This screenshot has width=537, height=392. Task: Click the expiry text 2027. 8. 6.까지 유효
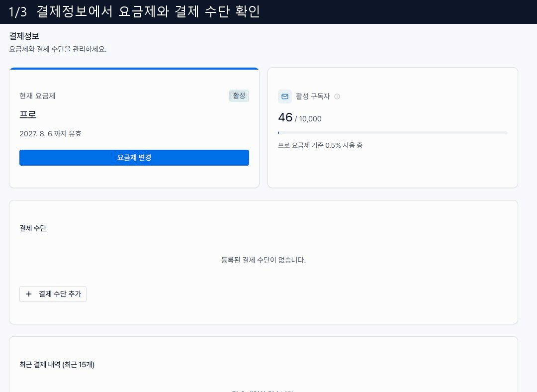point(50,134)
